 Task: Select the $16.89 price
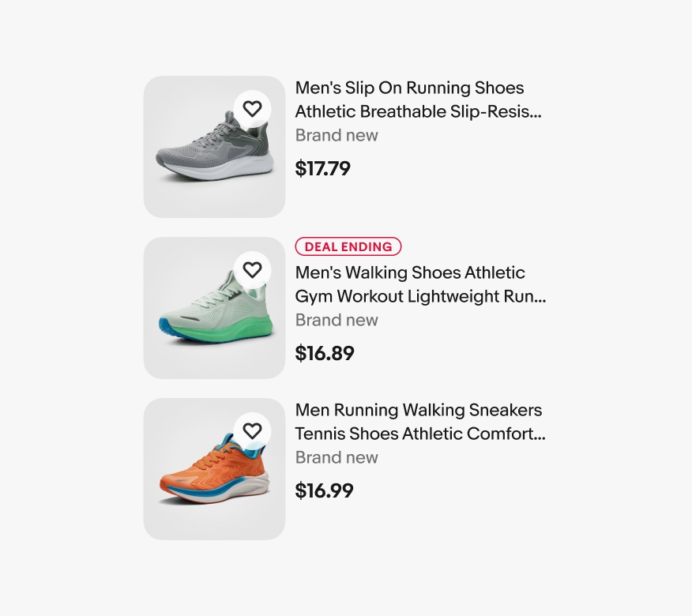pos(325,353)
